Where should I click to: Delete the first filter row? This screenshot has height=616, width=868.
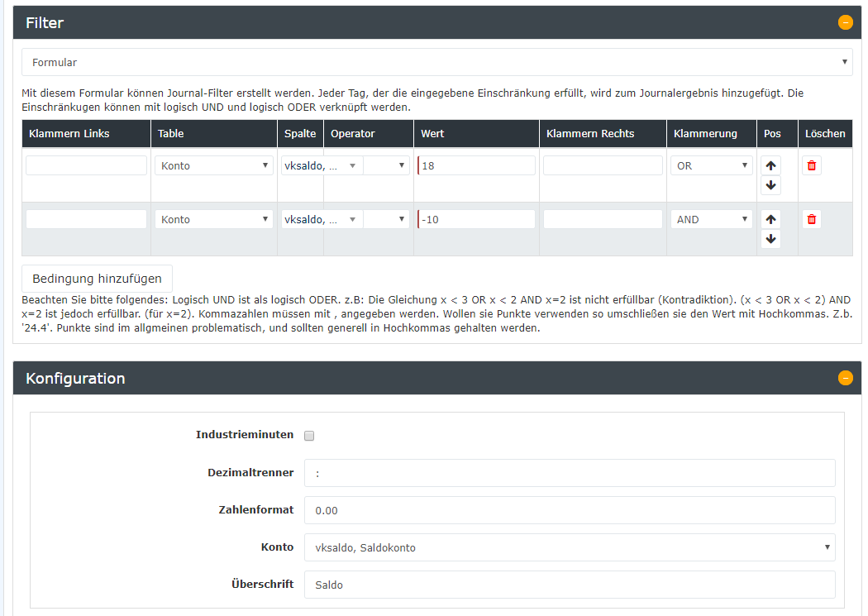click(812, 165)
